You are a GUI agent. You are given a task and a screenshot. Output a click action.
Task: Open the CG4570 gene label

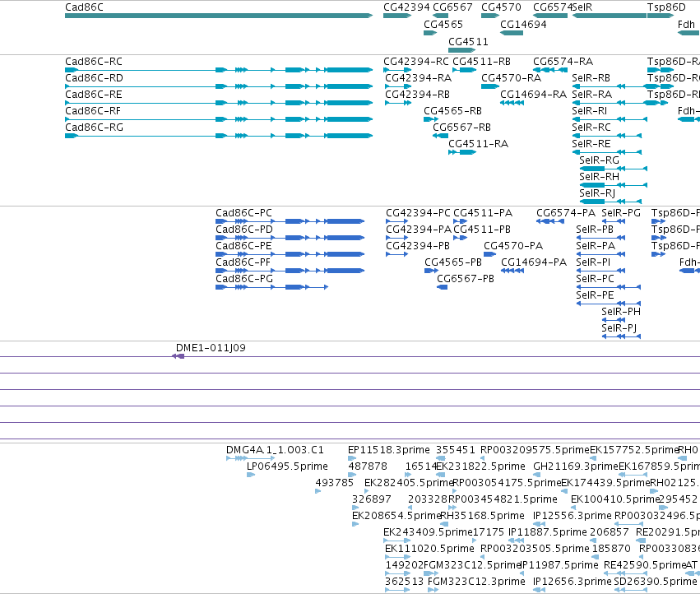coord(501,7)
